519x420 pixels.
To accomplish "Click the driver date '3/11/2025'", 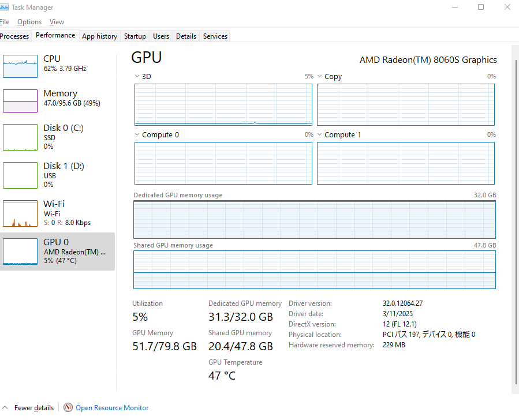I will [x=398, y=313].
